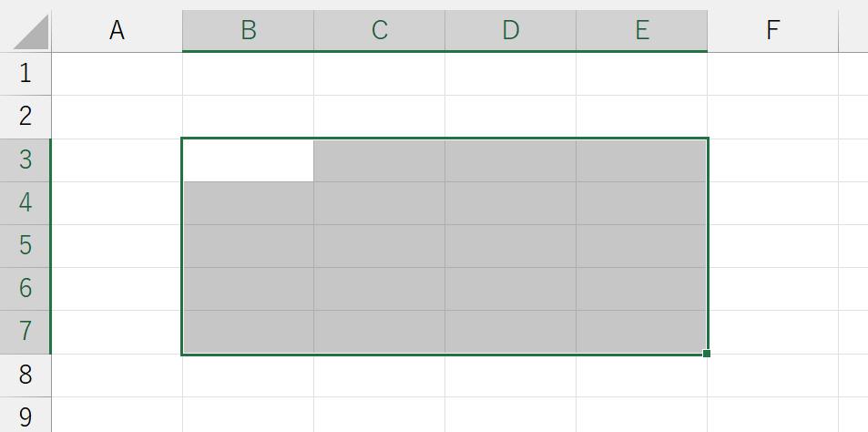Click the green fill handle square

point(707,354)
